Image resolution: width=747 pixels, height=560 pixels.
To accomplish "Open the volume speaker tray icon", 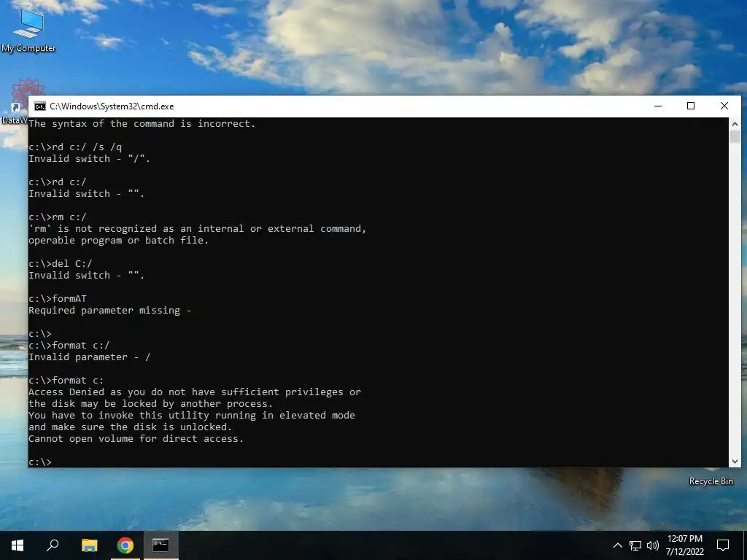I will coord(653,545).
